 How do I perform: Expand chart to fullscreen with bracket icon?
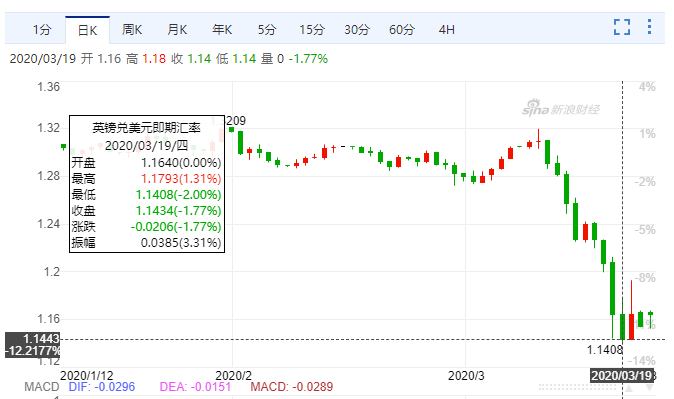tap(622, 27)
